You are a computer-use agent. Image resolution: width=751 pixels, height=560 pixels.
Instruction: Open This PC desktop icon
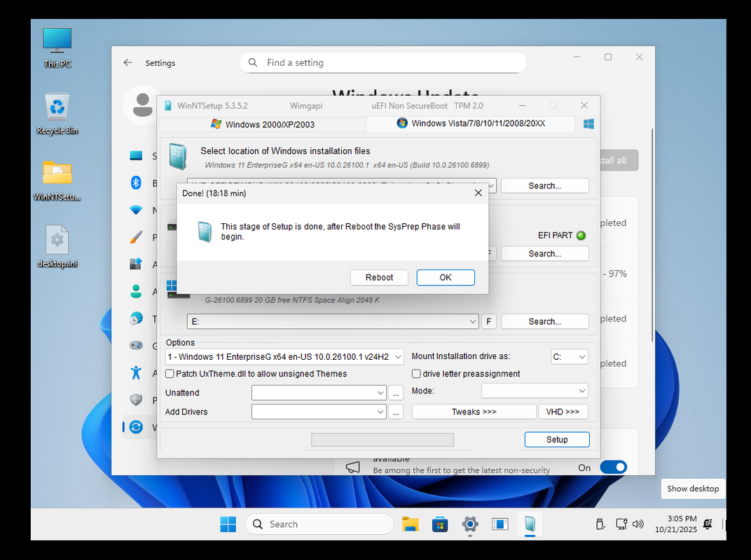[57, 47]
